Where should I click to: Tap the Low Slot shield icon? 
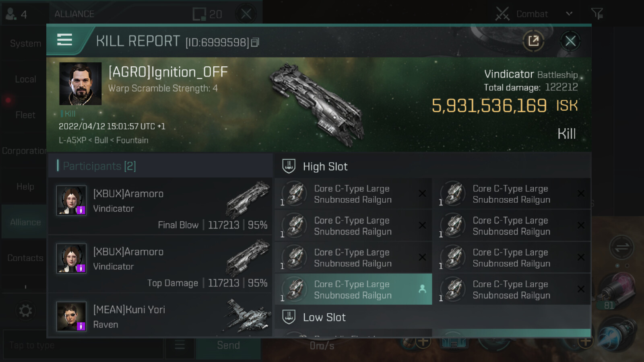289,317
